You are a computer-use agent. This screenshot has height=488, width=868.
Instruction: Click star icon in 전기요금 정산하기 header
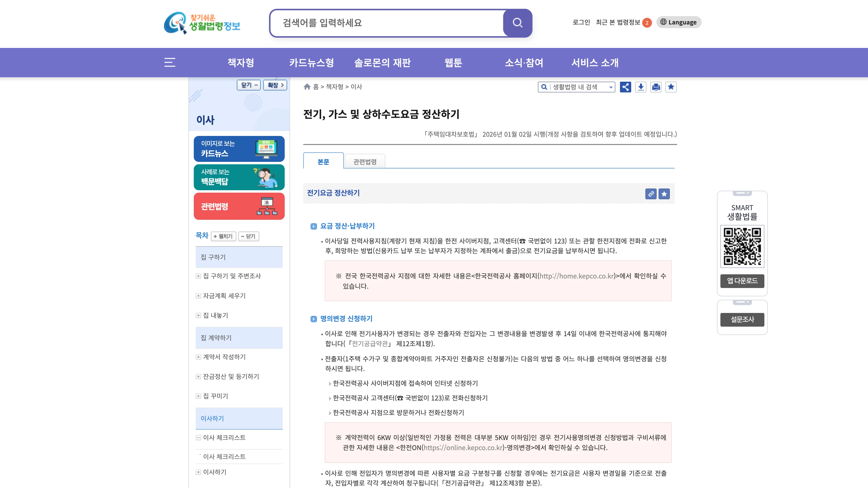pyautogui.click(x=664, y=194)
